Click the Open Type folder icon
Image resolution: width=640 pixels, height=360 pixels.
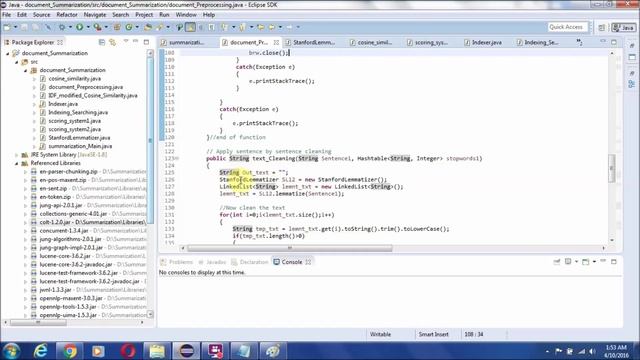[x=148, y=27]
